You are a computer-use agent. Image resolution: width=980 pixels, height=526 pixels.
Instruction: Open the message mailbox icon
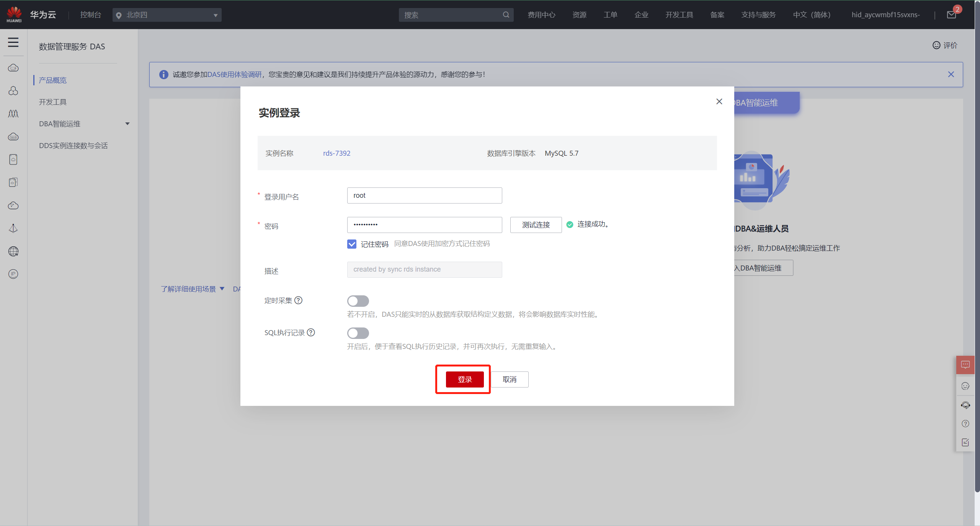(952, 15)
